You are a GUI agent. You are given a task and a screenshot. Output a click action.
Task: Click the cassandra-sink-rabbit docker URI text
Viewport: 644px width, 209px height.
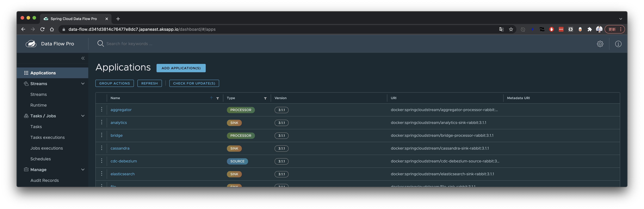tap(440, 148)
